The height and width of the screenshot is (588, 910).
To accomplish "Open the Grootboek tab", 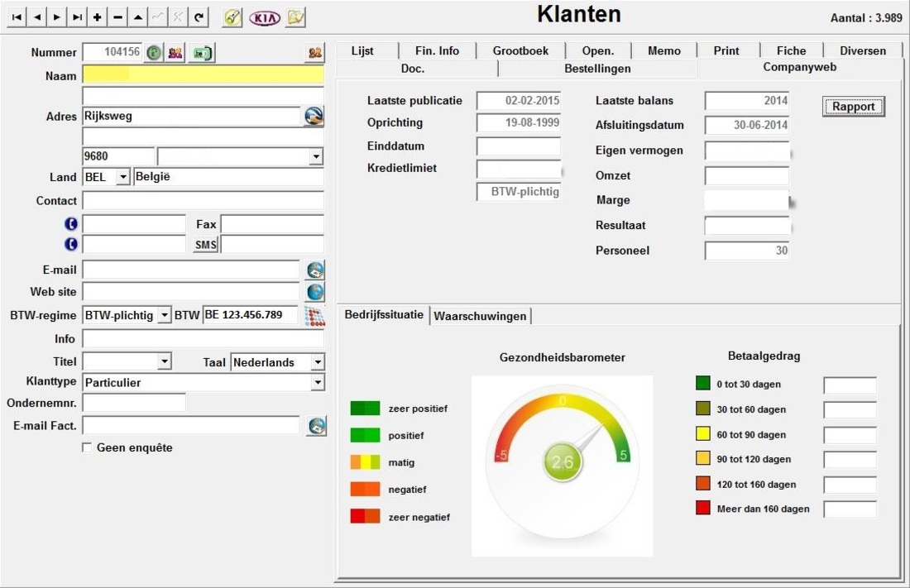I will click(x=520, y=50).
